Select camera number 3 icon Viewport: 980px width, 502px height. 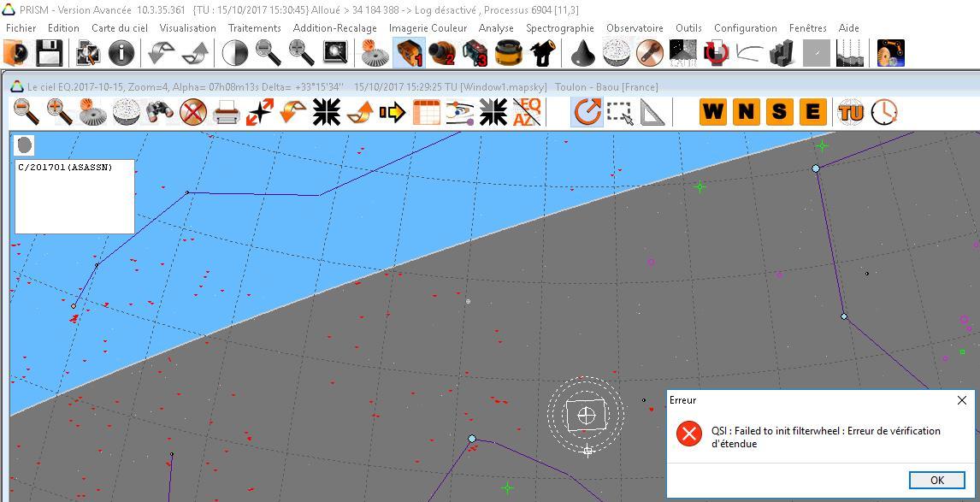click(475, 54)
